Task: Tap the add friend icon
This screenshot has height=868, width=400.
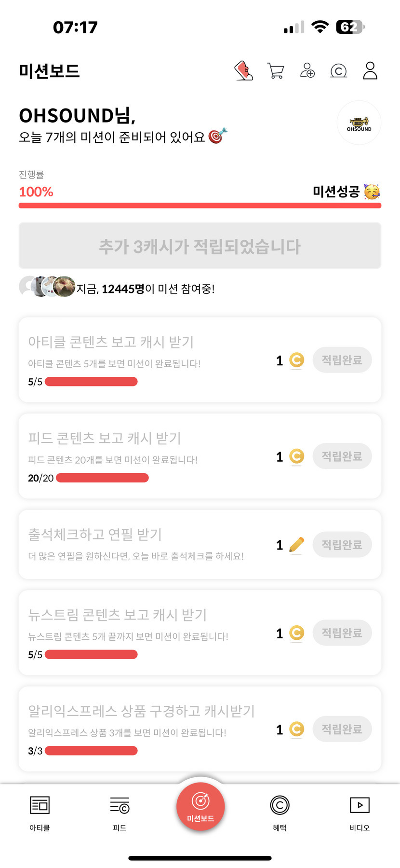Action: pyautogui.click(x=307, y=70)
